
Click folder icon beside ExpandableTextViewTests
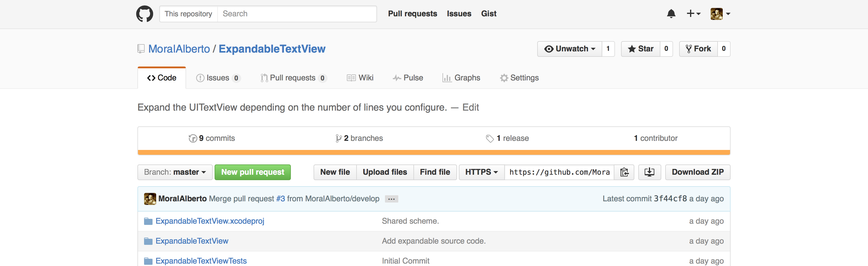148,261
